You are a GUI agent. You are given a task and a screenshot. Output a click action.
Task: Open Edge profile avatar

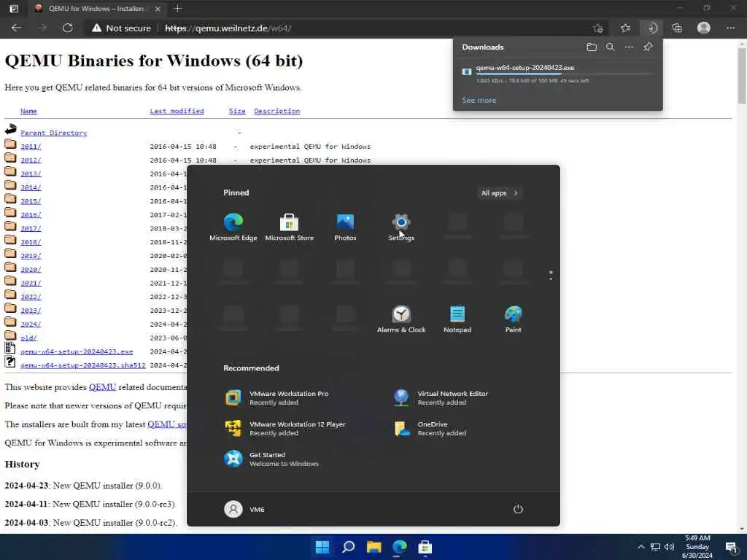[704, 28]
